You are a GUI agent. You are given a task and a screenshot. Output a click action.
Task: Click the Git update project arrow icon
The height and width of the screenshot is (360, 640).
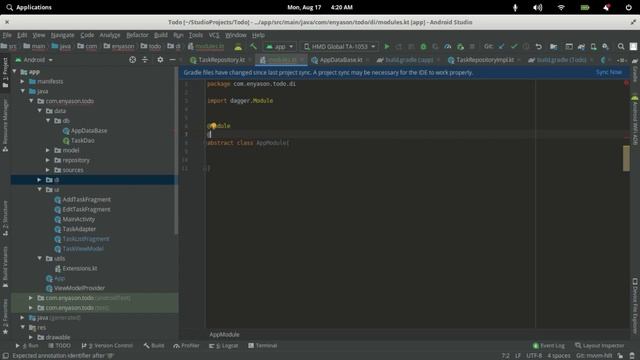(501, 47)
